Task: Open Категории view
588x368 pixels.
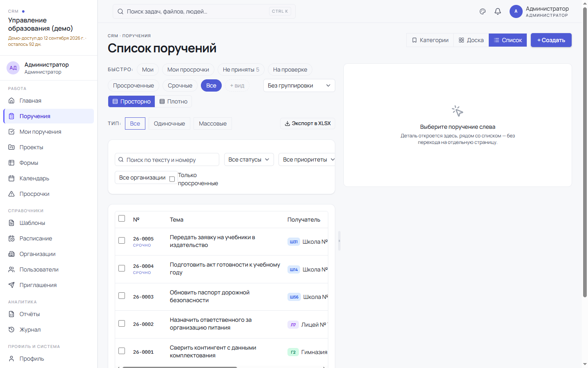Action: [430, 40]
